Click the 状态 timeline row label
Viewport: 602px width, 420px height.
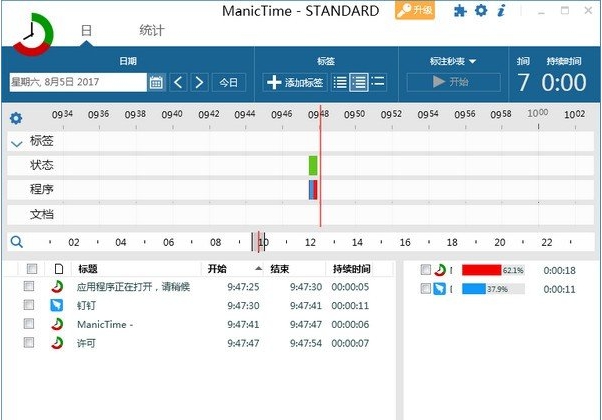point(42,165)
